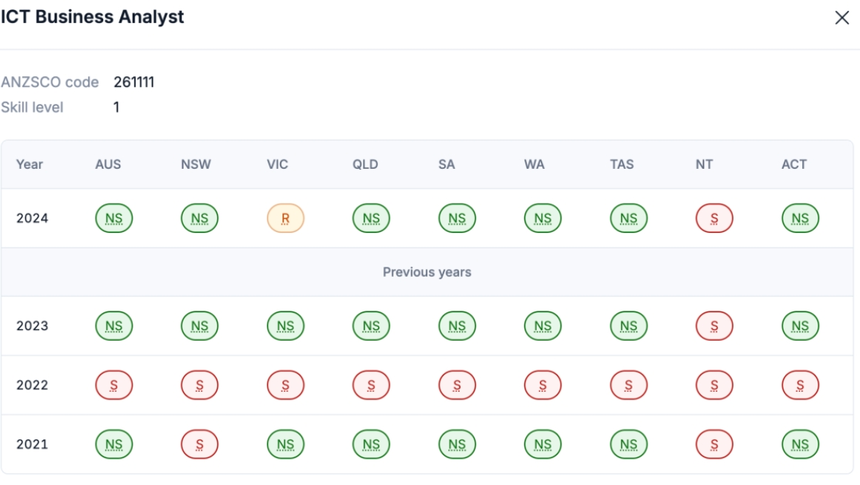Click the ACT column header
Viewport: 860px width, 485px height.
coord(794,165)
